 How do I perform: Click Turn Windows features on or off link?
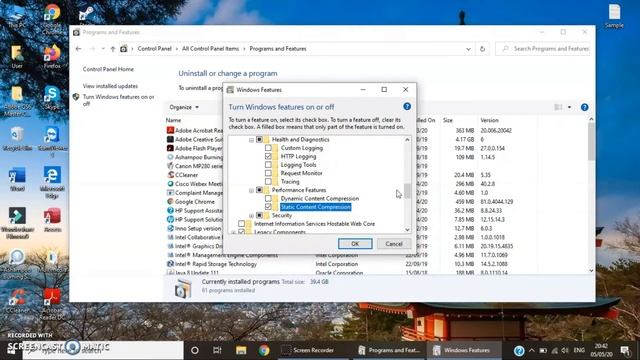click(118, 100)
